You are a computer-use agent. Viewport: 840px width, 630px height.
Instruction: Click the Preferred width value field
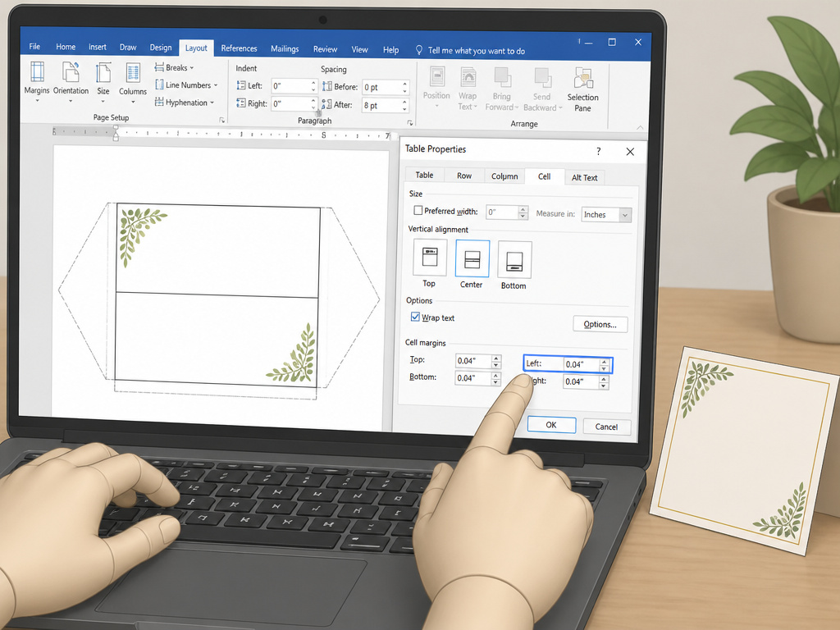[x=502, y=212]
